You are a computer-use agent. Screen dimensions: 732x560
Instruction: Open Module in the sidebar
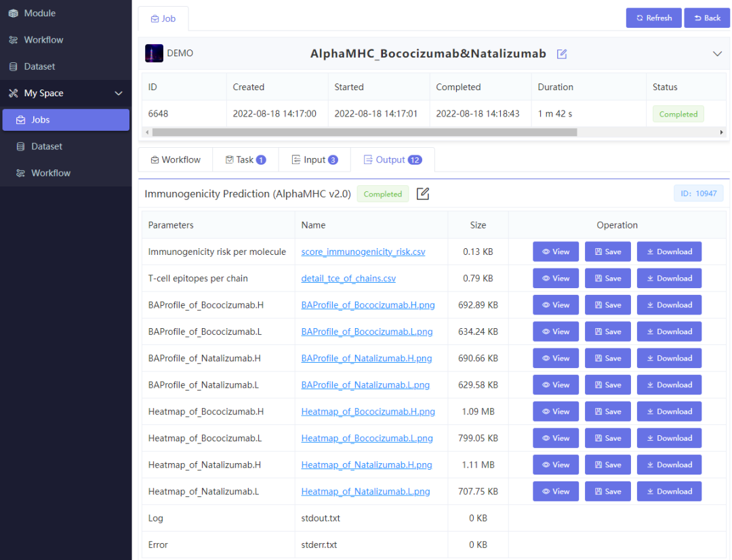[x=39, y=13]
